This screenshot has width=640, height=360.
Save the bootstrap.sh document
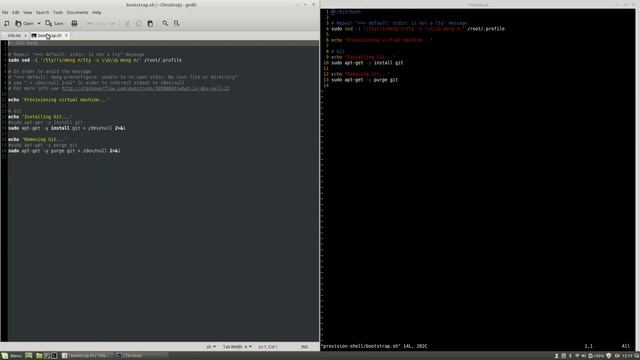(54, 23)
